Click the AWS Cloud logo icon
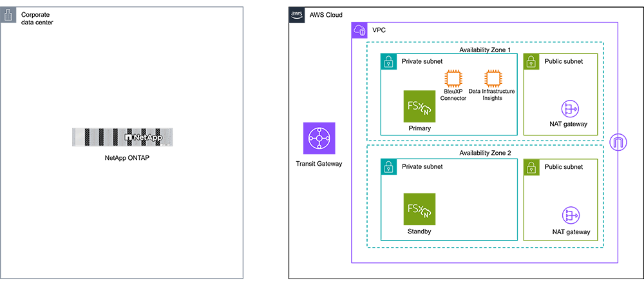The height and width of the screenshot is (285, 644). (x=296, y=15)
